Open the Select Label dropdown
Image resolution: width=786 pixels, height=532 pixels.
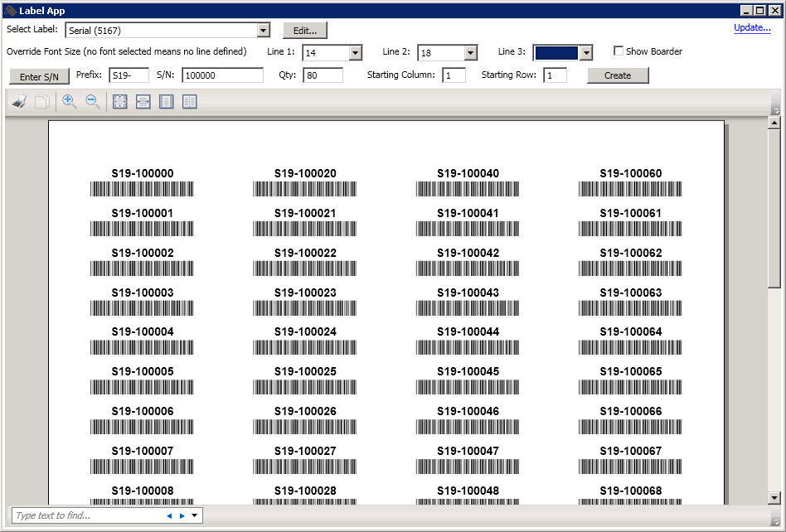click(263, 31)
